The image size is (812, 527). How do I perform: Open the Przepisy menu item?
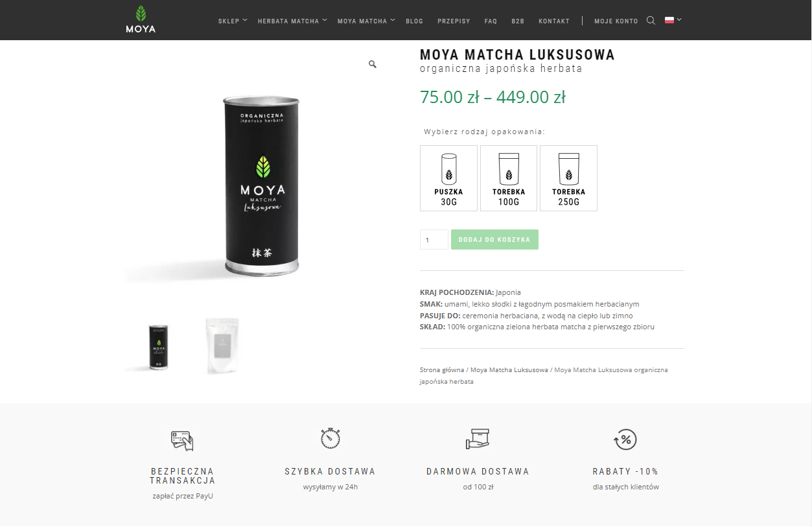(x=454, y=21)
